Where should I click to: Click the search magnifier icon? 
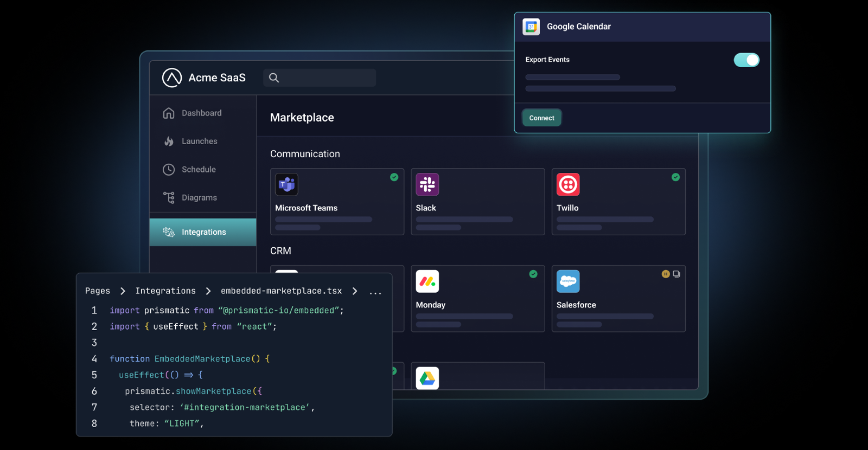(x=274, y=78)
